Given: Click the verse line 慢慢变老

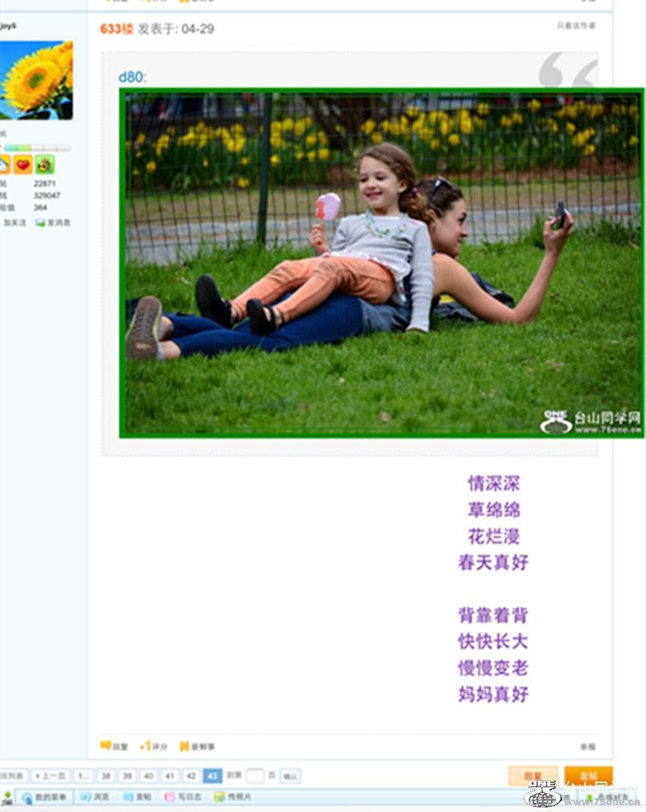Looking at the screenshot, I should coord(493,668).
